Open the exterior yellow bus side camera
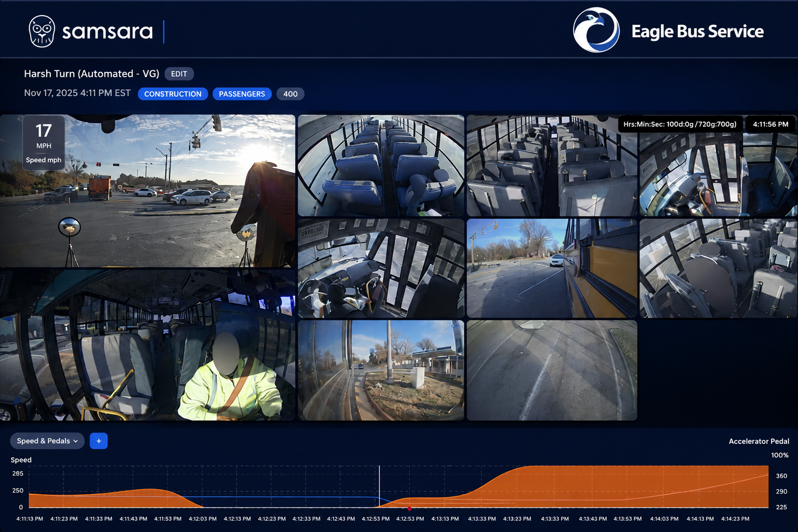This screenshot has width=798, height=532. point(552,268)
